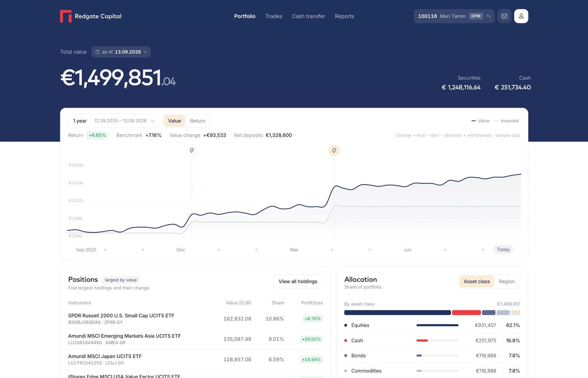Viewport: 588px width, 378px height.
Task: Click the largest by value tag
Action: [121, 280]
